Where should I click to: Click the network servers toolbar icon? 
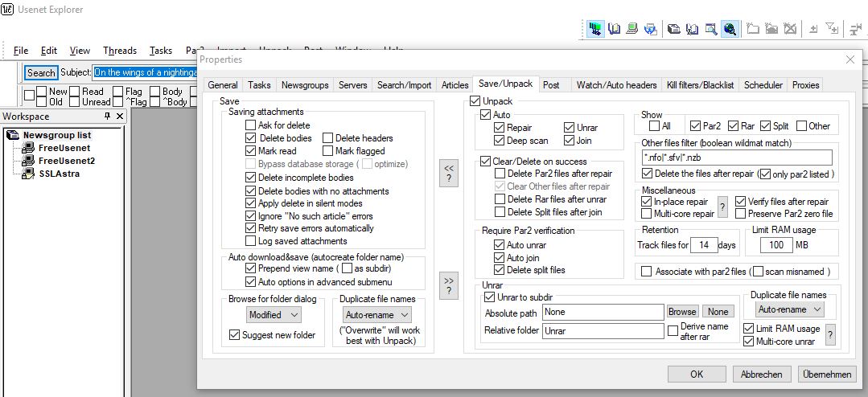point(596,29)
